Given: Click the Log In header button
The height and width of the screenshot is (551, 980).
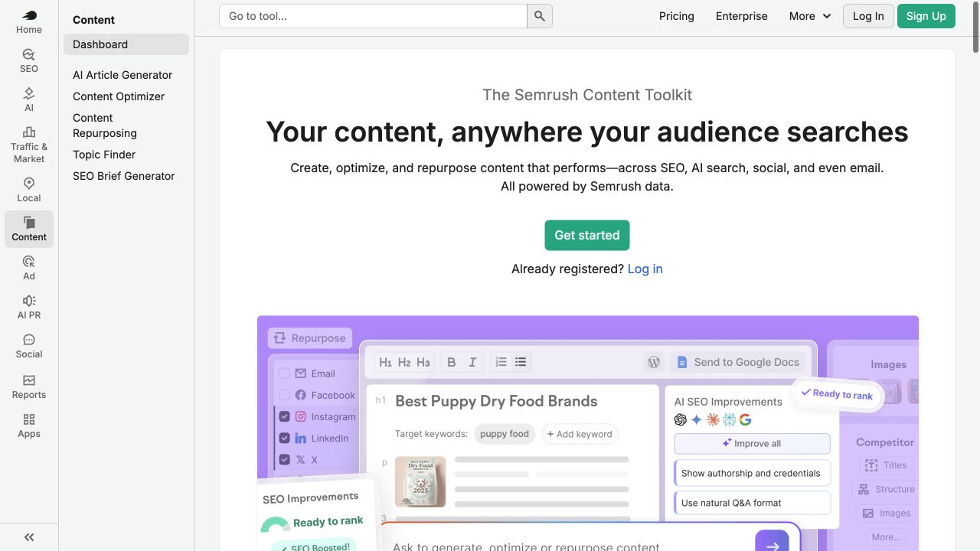Looking at the screenshot, I should (868, 16).
